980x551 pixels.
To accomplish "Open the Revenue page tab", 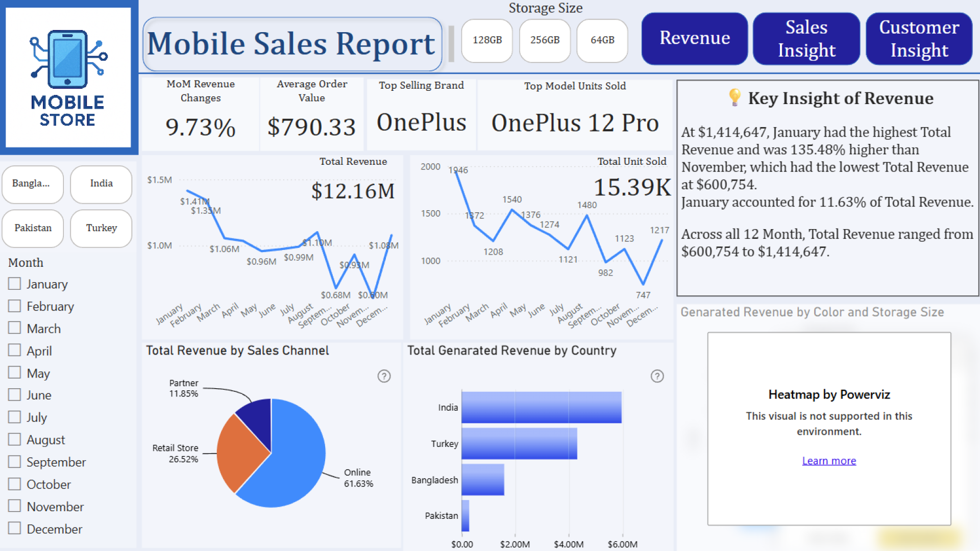I will coord(694,39).
